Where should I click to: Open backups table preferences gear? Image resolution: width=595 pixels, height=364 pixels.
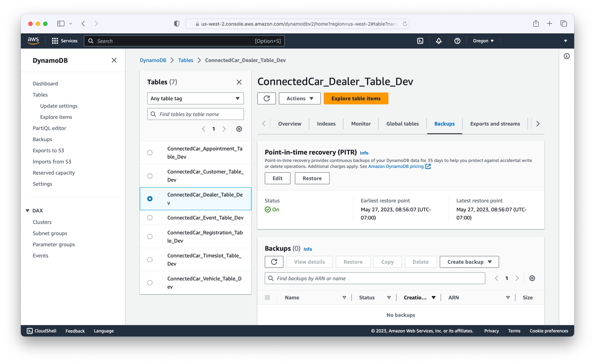click(532, 278)
